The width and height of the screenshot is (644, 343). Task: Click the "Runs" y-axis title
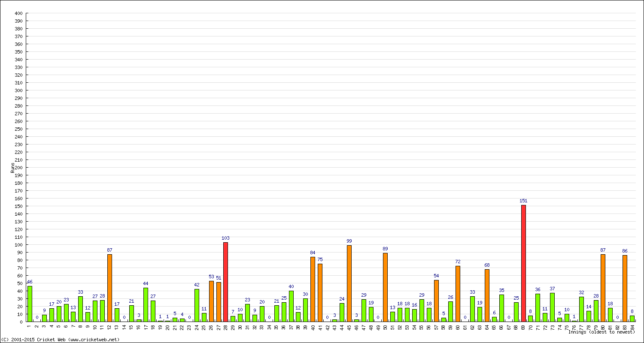12,168
